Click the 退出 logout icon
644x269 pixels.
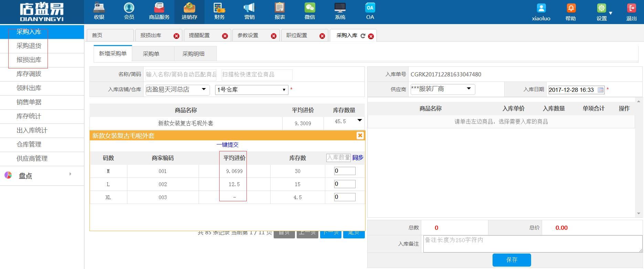pos(631,8)
